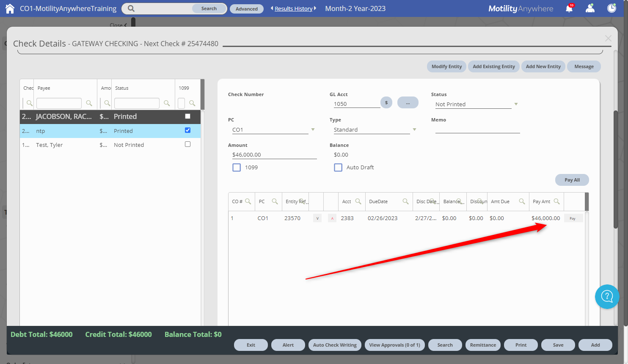628x364 pixels.
Task: Click the Payee column search magnifier
Action: pos(89,103)
